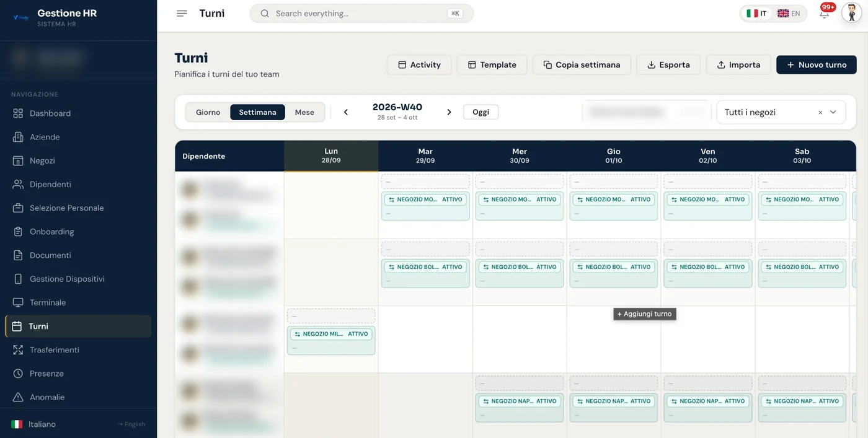Create a shift with Nuovo turno

tap(817, 64)
